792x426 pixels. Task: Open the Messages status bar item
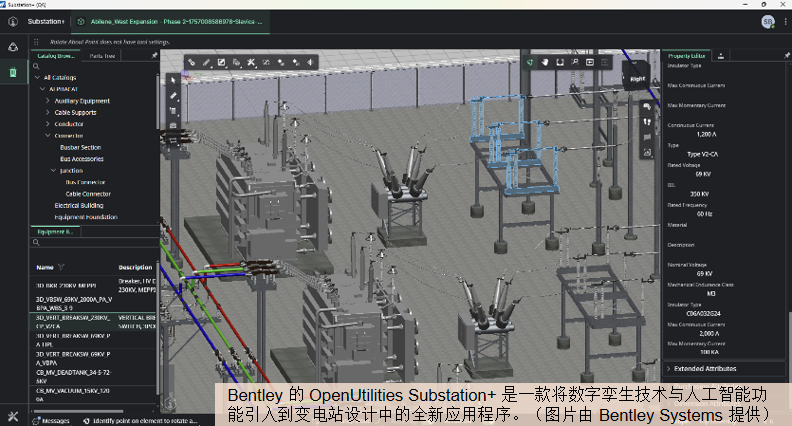(x=51, y=420)
